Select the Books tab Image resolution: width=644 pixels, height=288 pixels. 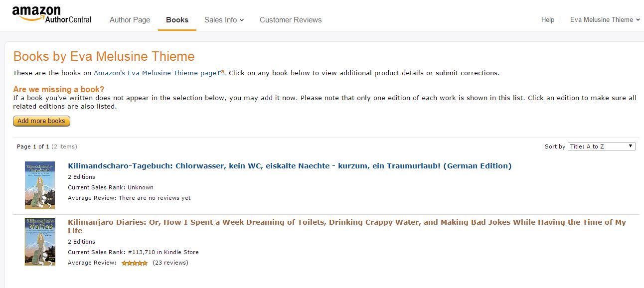click(177, 20)
